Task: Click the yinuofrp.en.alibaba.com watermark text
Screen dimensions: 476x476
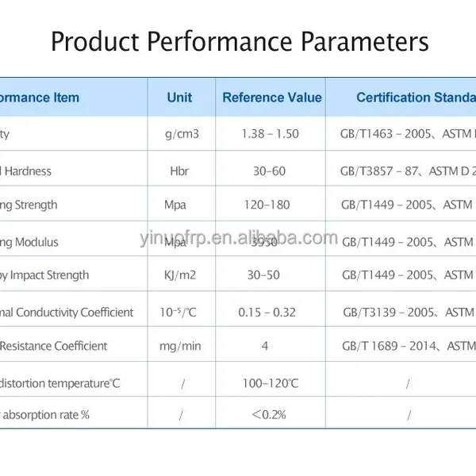Action: click(239, 238)
